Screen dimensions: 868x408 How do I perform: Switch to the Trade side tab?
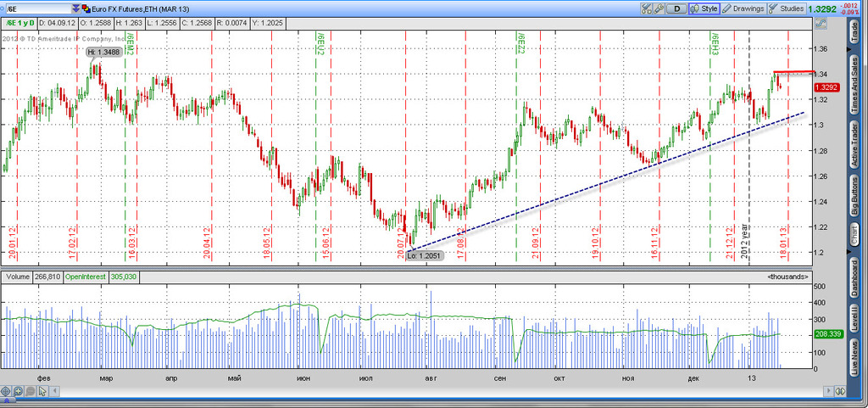point(854,30)
